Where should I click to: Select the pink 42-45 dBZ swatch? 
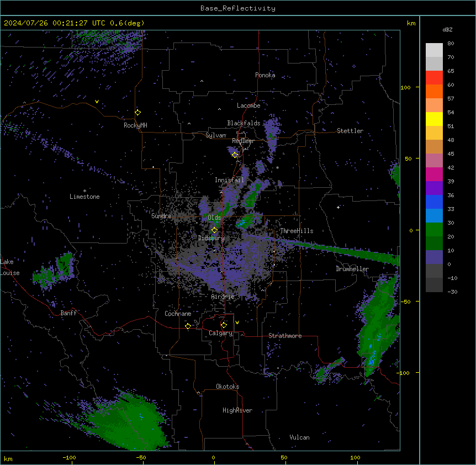(x=434, y=161)
